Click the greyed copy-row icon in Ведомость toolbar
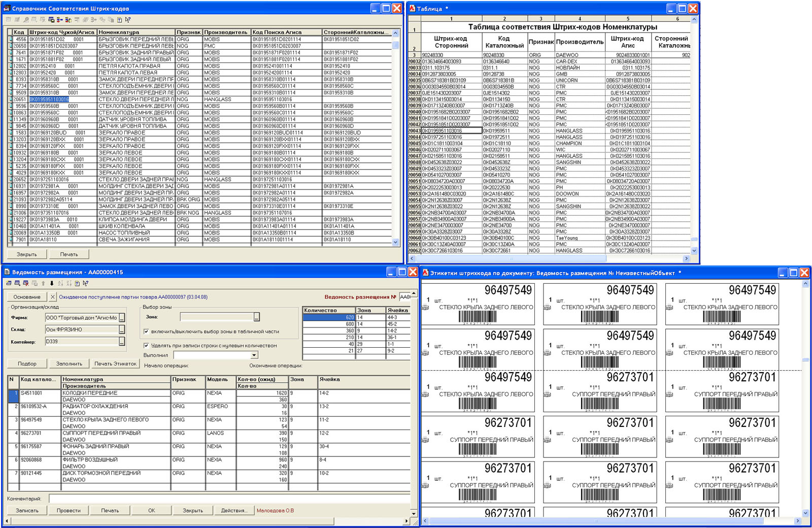This screenshot has height=528, width=812. (35, 283)
